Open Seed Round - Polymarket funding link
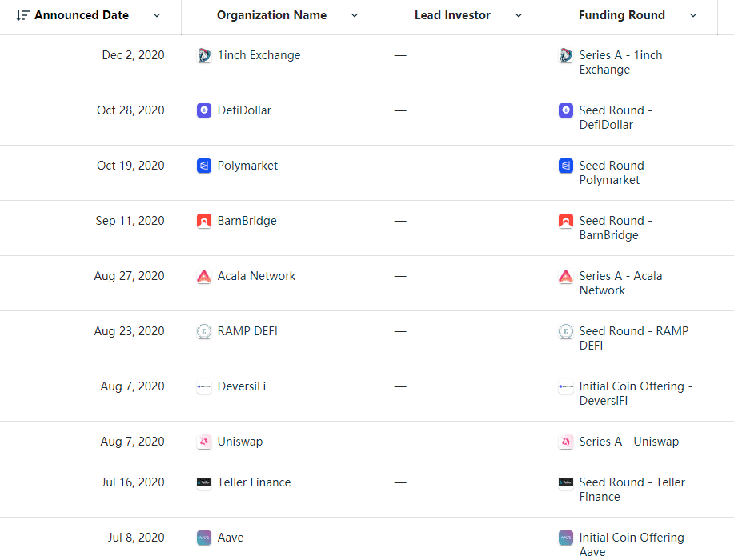Image resolution: width=734 pixels, height=560 pixels. click(x=616, y=173)
